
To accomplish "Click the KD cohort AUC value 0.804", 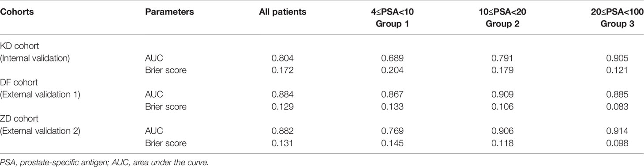I will click(x=282, y=58).
